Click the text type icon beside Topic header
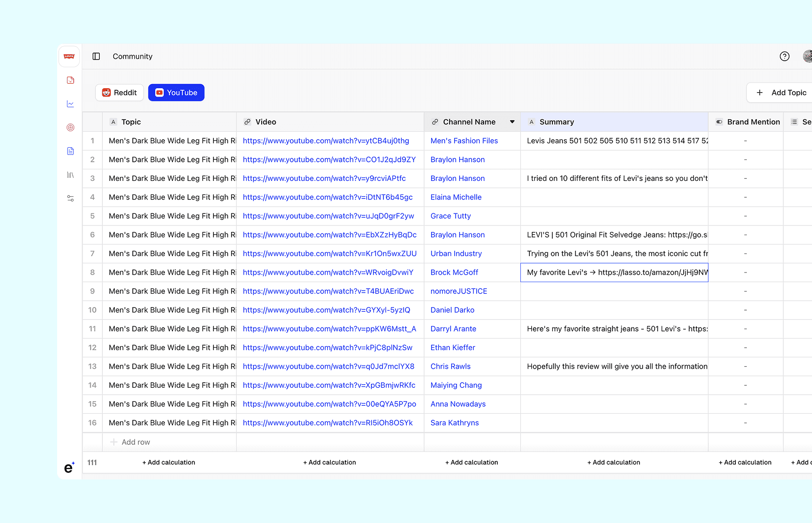 113,122
